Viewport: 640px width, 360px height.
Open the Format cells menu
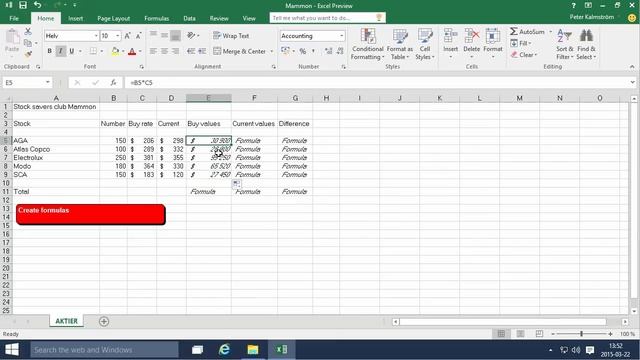[493, 44]
